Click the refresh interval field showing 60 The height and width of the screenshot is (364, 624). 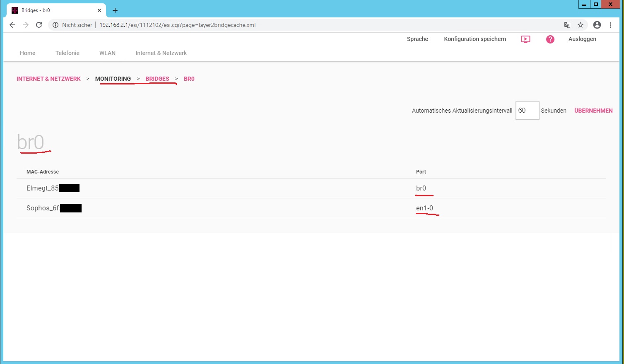527,111
